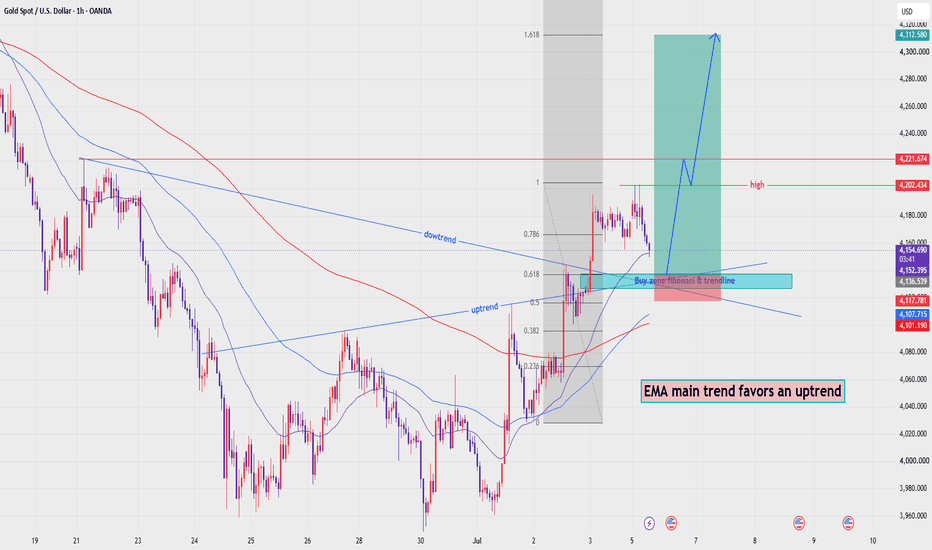Select the 0.618 Fibonacci level label
This screenshot has width=932, height=550.
coord(531,274)
